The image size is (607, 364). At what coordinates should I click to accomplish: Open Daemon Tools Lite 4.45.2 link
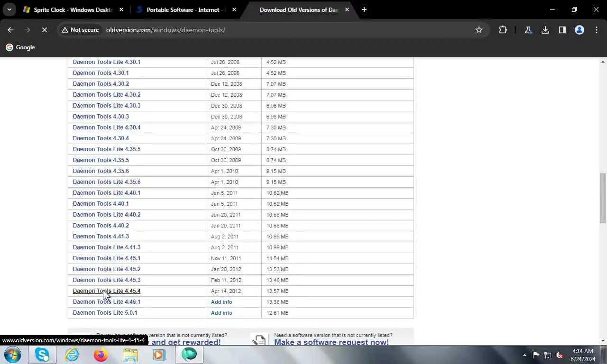[x=107, y=269]
